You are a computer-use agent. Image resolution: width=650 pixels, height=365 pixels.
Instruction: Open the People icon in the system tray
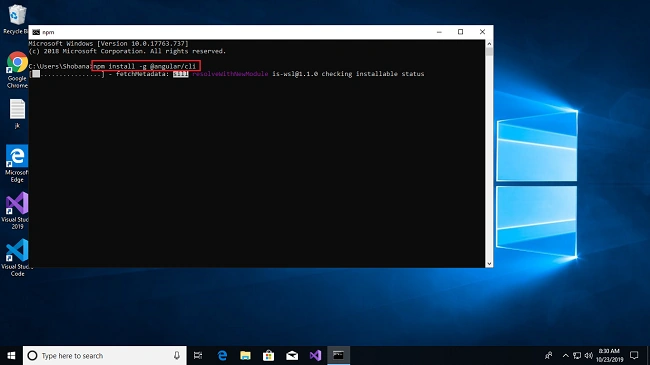[x=548, y=355]
